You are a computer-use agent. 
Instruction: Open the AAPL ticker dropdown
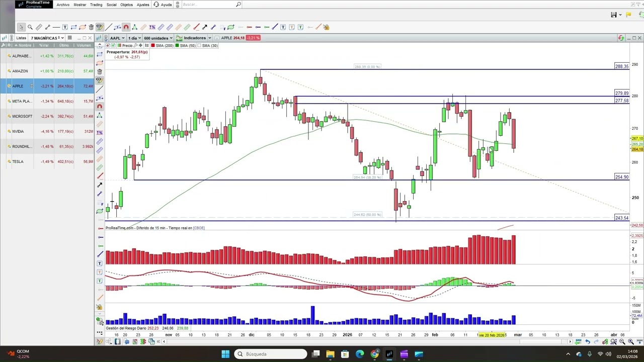click(117, 38)
